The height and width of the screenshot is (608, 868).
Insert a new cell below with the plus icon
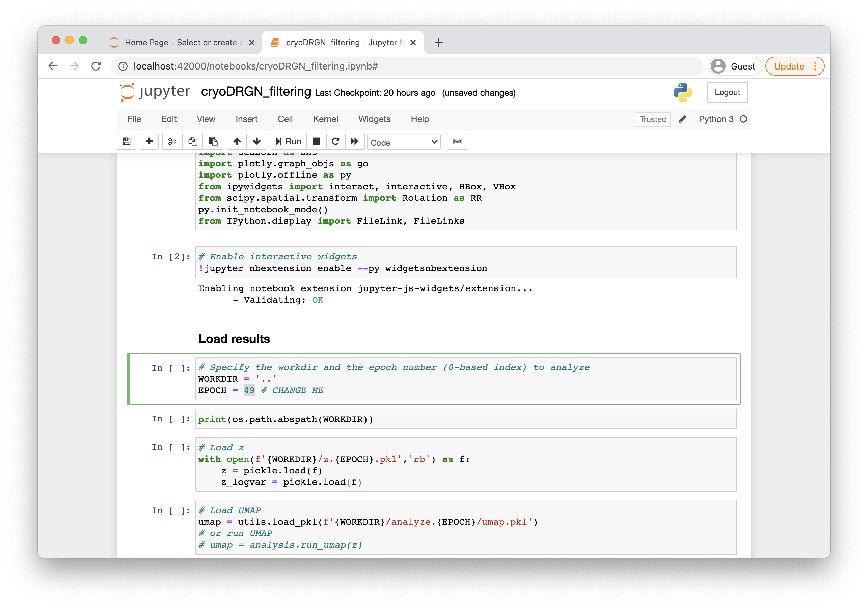pos(149,142)
